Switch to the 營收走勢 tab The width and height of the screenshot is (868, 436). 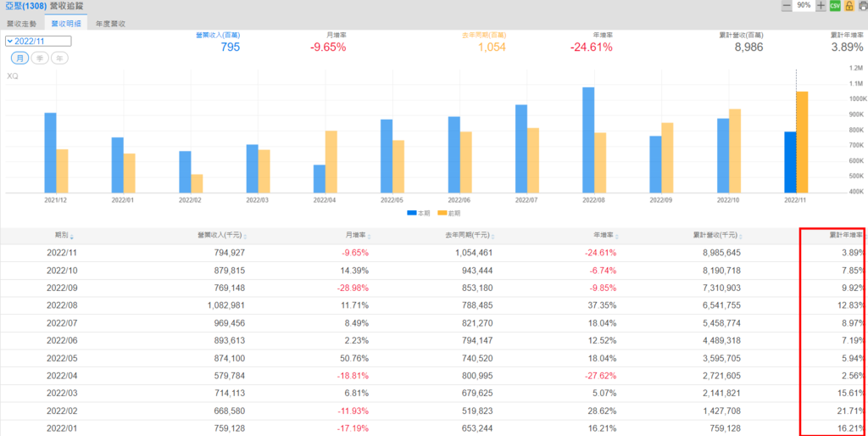coord(22,24)
